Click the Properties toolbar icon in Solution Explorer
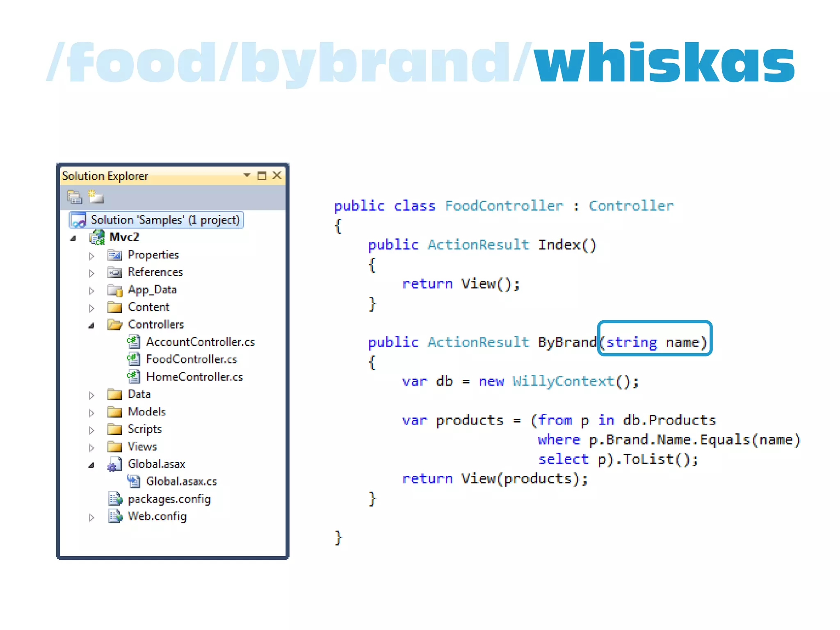The height and width of the screenshot is (630, 840). point(74,197)
